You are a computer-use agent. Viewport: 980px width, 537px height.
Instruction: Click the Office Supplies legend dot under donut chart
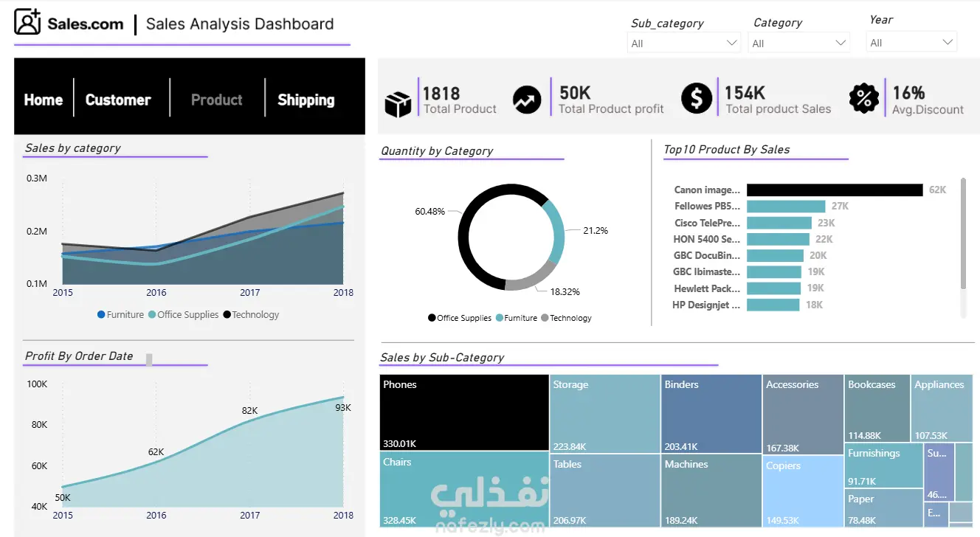432,318
